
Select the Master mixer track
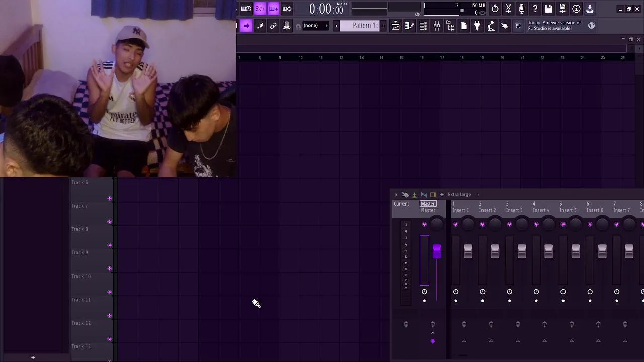coord(428,207)
